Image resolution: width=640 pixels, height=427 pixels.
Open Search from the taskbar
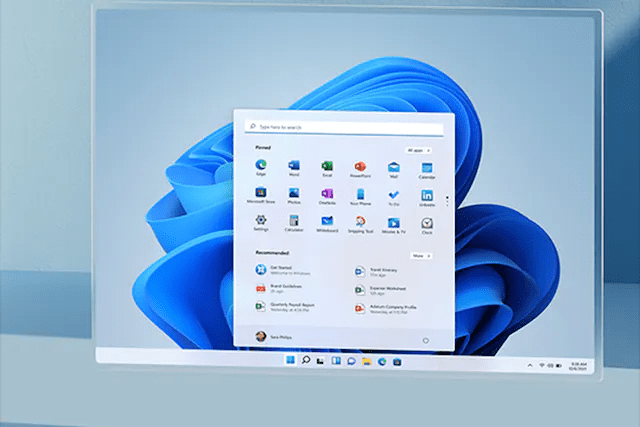(306, 360)
